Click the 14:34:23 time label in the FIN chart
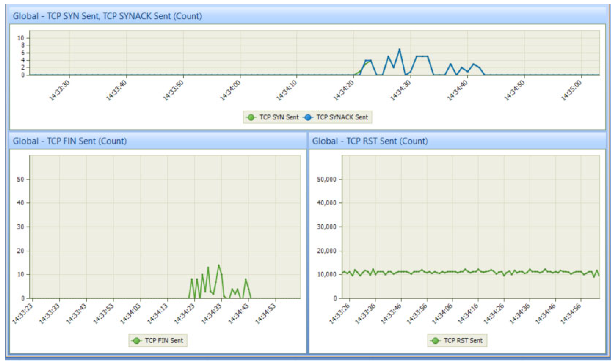The image size is (616, 364). tap(185, 314)
